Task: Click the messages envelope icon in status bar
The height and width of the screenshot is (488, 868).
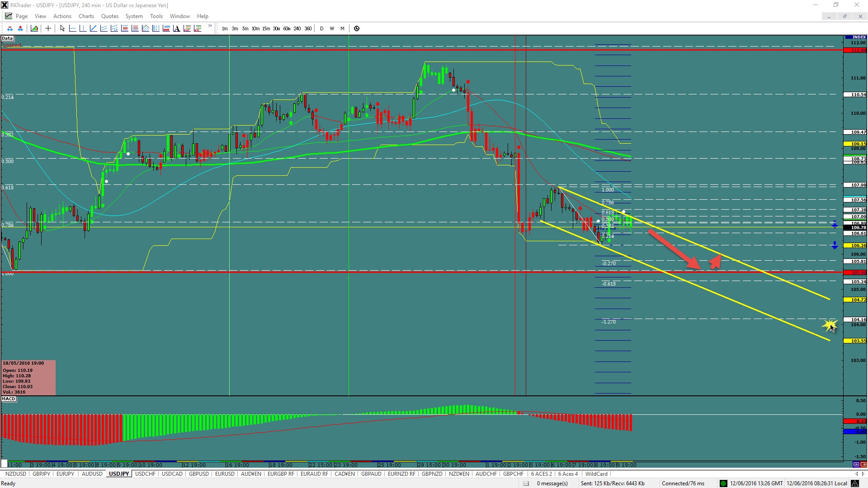Action: click(526, 483)
